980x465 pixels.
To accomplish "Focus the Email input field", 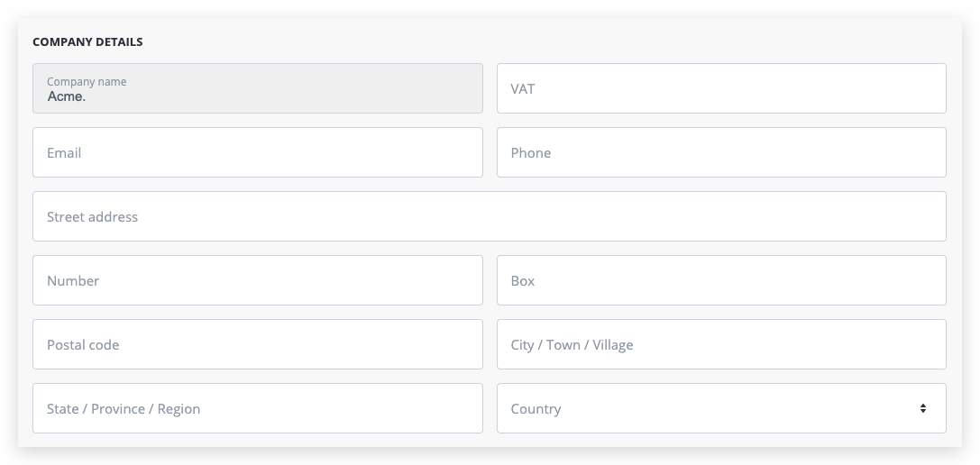I will (x=257, y=152).
